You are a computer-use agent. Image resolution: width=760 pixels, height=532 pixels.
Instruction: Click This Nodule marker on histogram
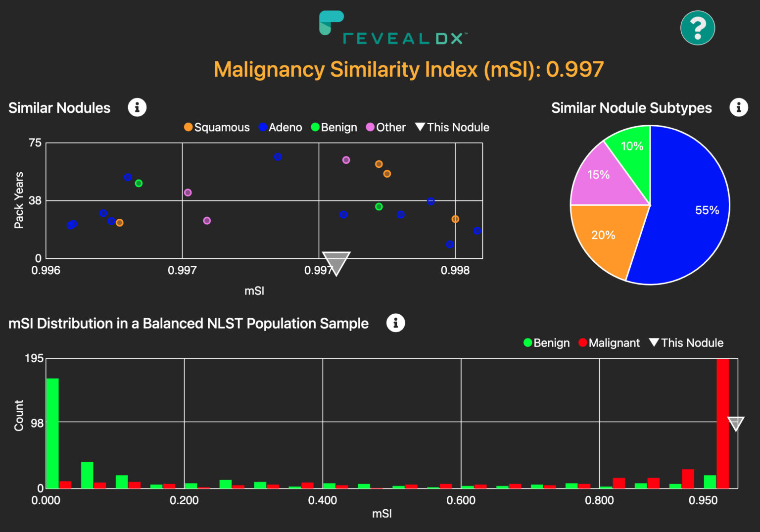(735, 423)
